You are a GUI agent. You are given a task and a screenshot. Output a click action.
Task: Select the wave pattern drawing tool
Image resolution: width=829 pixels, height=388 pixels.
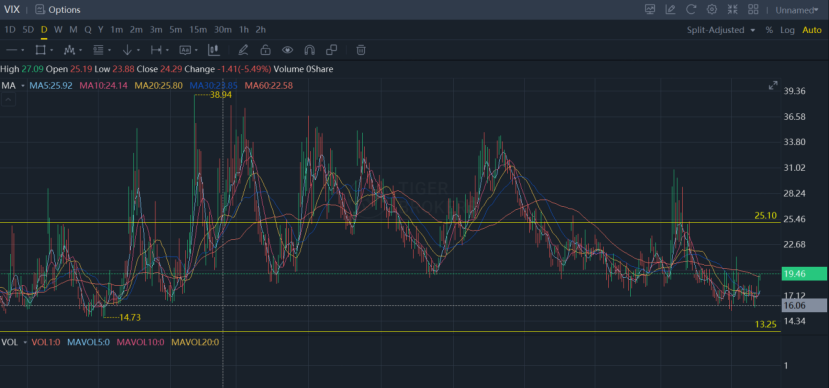[69, 50]
